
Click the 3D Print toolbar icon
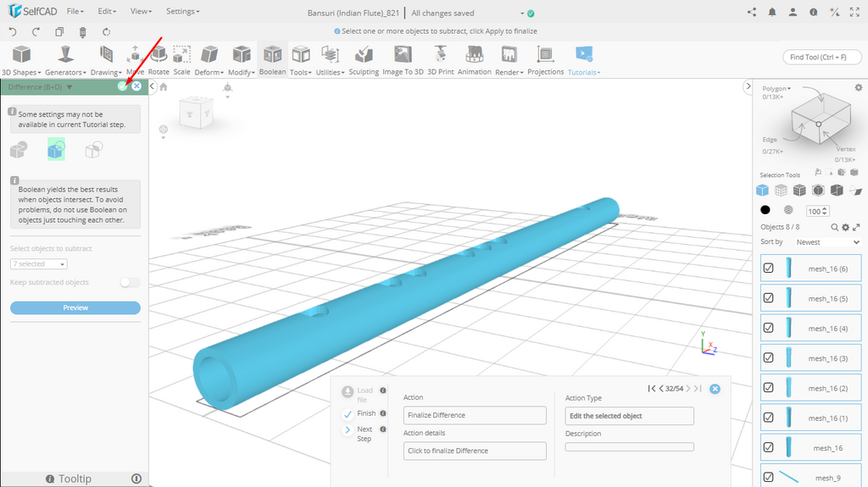pyautogui.click(x=440, y=56)
